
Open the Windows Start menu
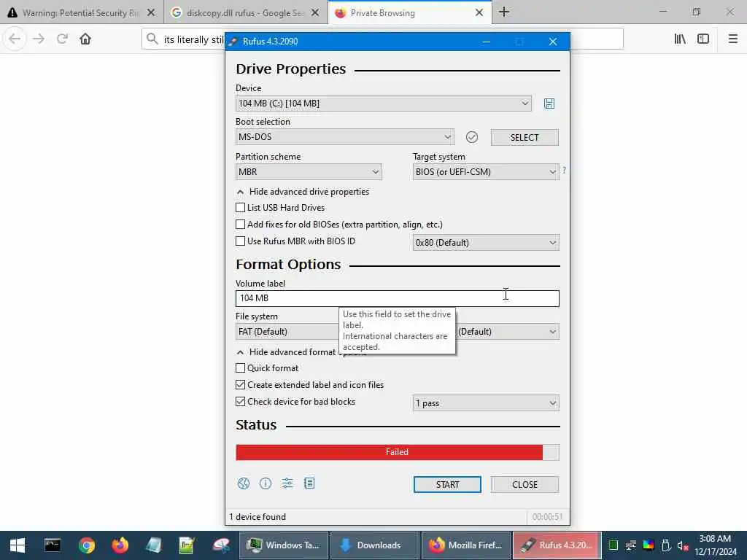[x=18, y=545]
